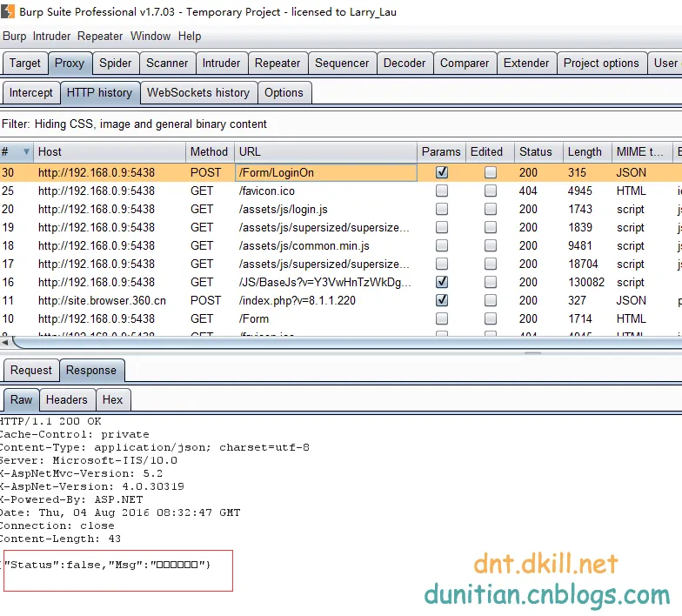This screenshot has width=682, height=616.
Task: Toggle Params checkbox for /Form/LoginOn row
Action: pyautogui.click(x=442, y=172)
